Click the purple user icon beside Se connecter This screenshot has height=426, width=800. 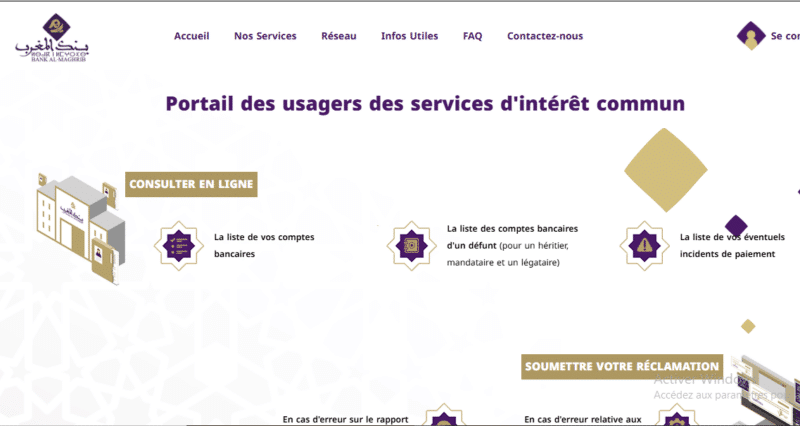click(750, 36)
